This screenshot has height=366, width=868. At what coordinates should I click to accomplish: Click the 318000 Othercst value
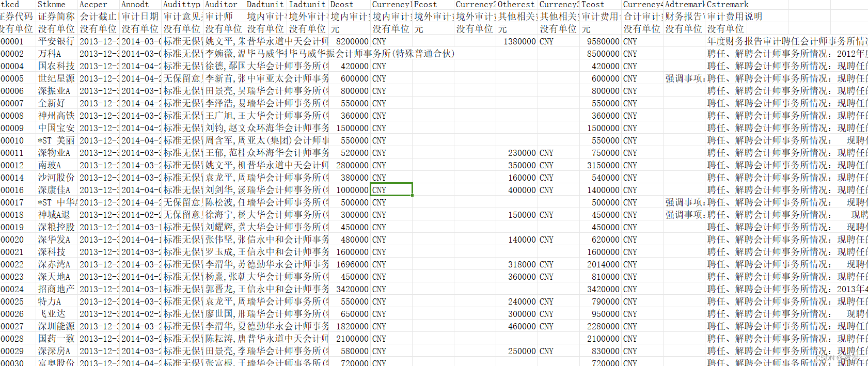517,264
